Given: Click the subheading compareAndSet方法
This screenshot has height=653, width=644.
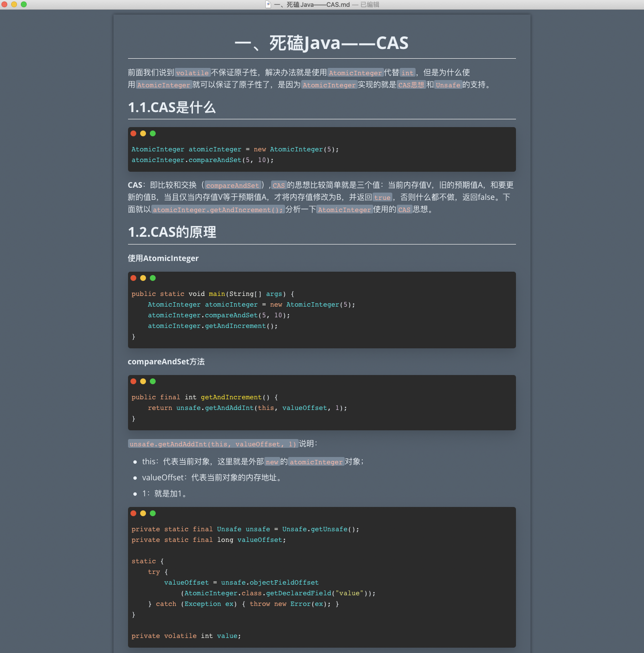Looking at the screenshot, I should 166,361.
